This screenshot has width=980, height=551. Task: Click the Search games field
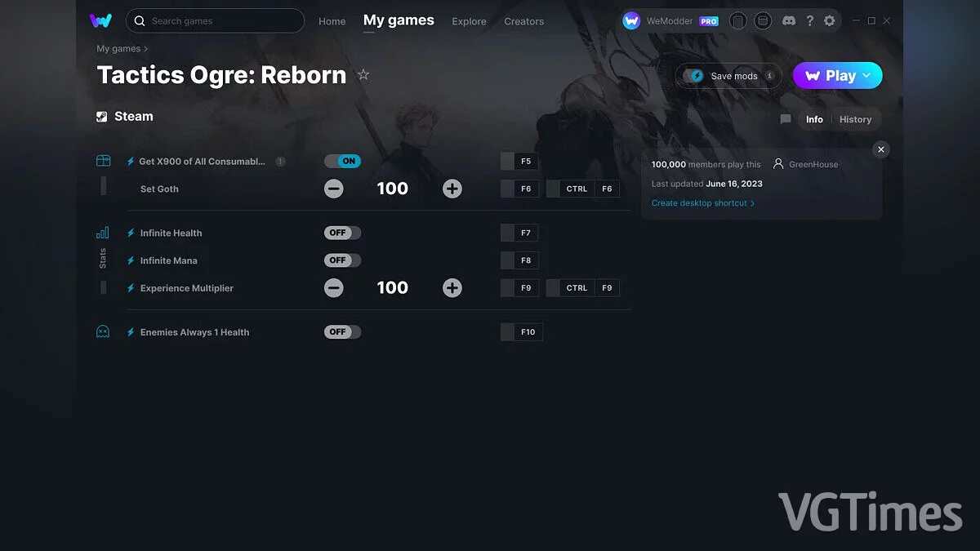[215, 20]
